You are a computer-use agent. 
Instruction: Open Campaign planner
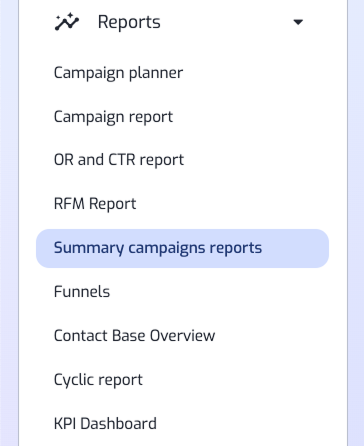(118, 73)
